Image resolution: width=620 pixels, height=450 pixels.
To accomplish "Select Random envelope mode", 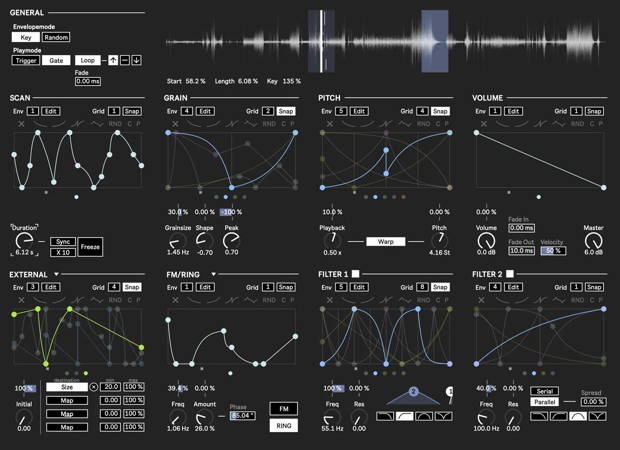I will (x=56, y=37).
